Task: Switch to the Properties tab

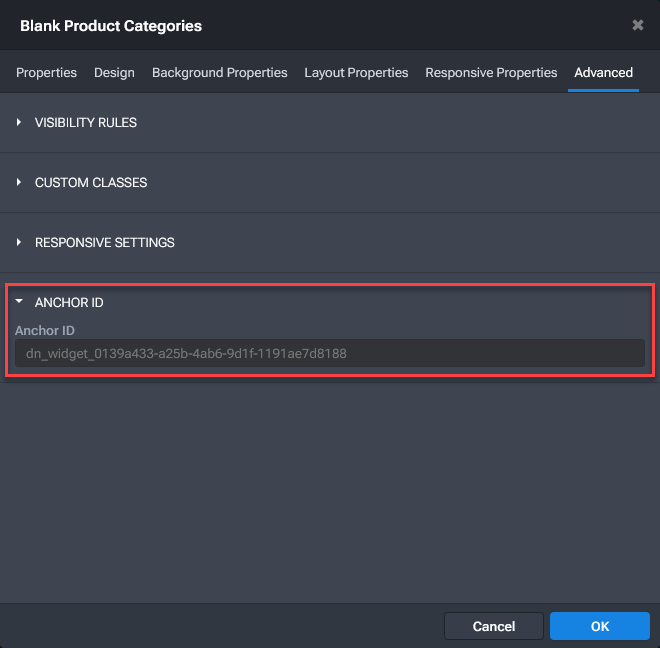Action: [47, 73]
